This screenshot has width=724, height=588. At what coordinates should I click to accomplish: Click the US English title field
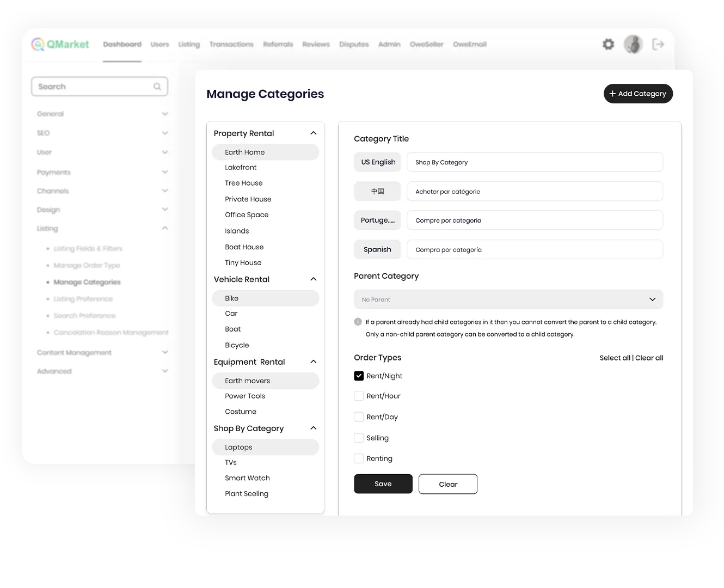[535, 162]
